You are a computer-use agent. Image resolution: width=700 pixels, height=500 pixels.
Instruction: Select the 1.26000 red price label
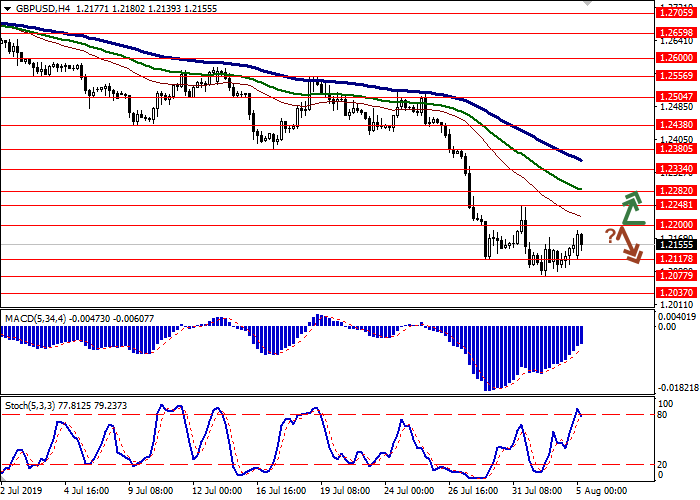[677, 58]
